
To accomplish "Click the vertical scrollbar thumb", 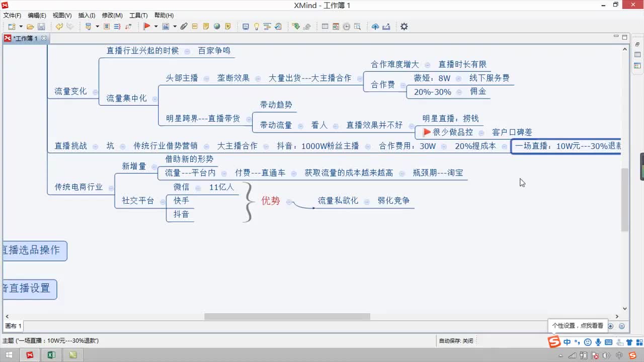I will point(625,200).
